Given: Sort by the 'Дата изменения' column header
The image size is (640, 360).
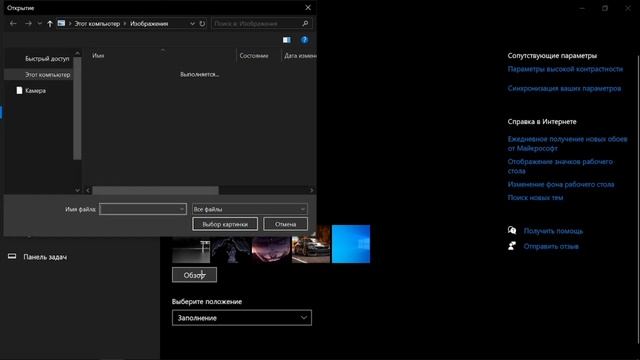Looking at the screenshot, I should coord(300,56).
